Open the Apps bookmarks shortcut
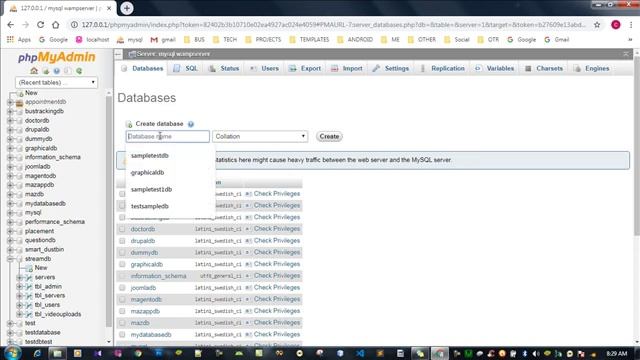 click(x=19, y=40)
